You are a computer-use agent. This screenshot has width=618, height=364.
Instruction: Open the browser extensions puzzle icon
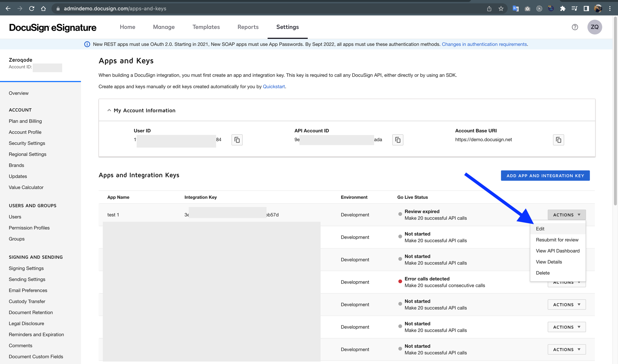point(562,8)
